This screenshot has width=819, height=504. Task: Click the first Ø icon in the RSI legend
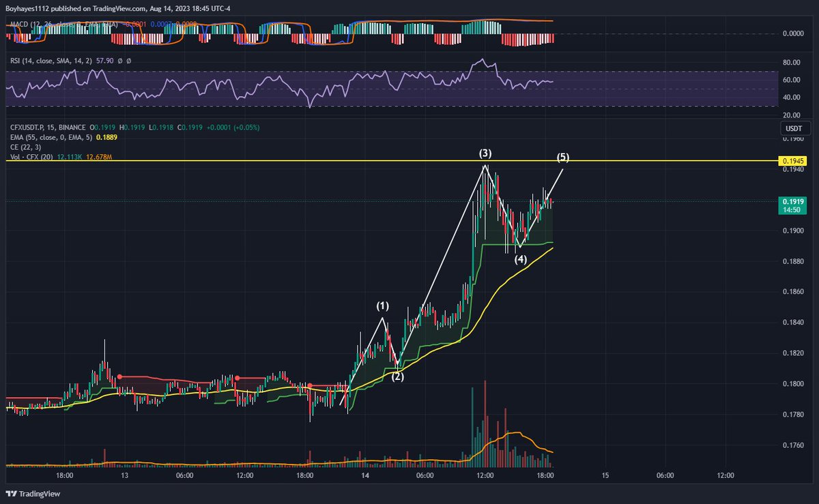click(119, 62)
